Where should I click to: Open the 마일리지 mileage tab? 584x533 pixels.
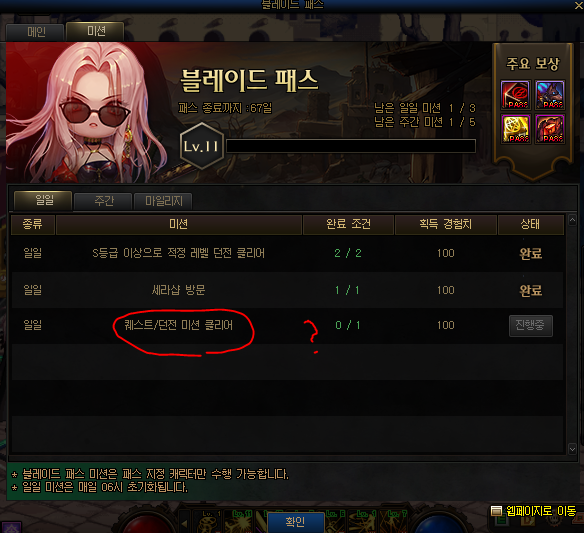[x=163, y=201]
